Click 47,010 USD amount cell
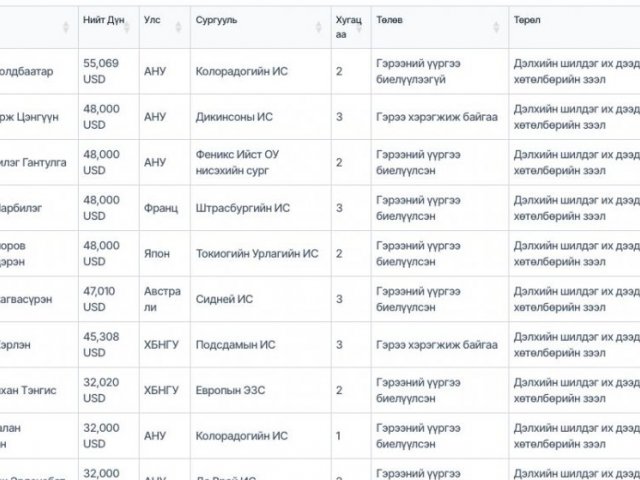Screen dimensions: 640x480 [109, 299]
